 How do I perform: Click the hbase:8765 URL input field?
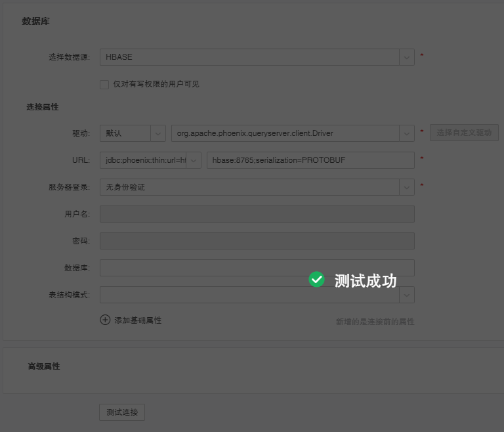click(x=310, y=160)
